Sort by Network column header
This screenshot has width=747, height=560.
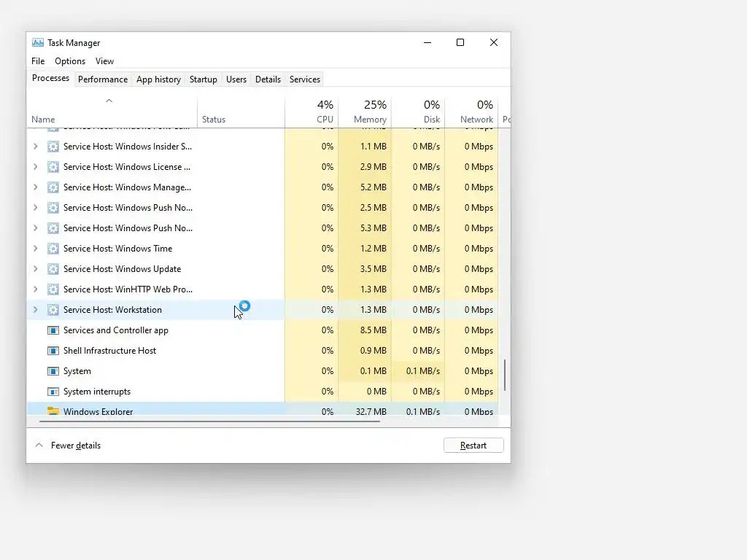point(471,112)
